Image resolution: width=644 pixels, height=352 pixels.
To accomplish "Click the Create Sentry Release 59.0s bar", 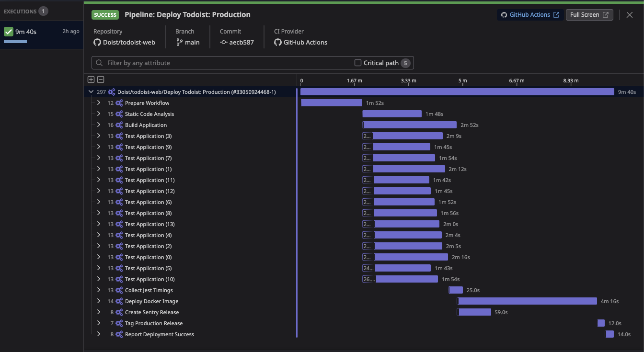I will [474, 312].
